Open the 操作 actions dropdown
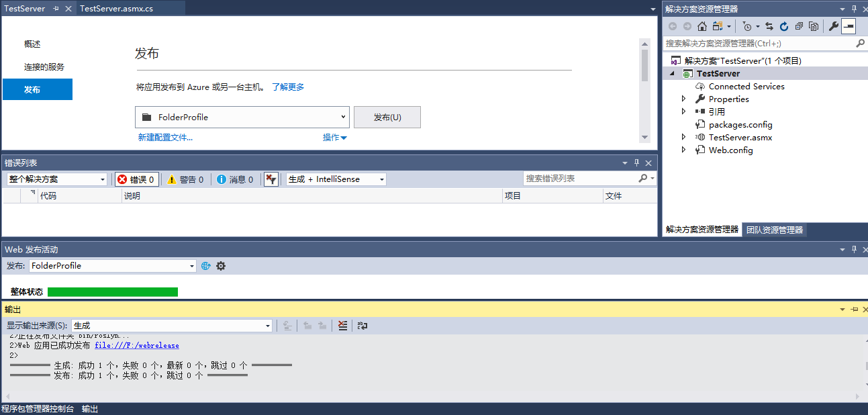The image size is (868, 415). click(335, 137)
